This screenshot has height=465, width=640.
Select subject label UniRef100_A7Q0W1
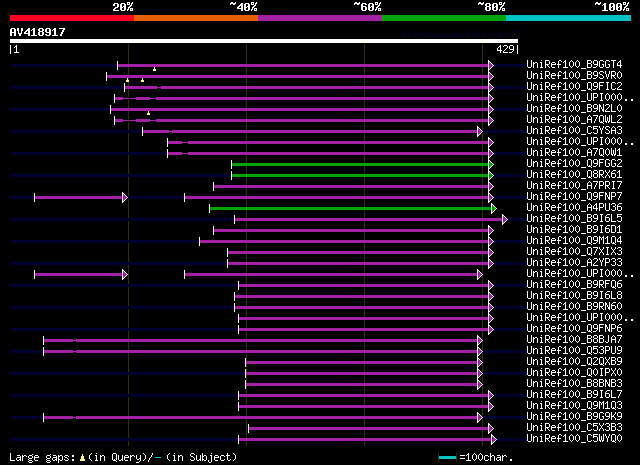pyautogui.click(x=574, y=153)
